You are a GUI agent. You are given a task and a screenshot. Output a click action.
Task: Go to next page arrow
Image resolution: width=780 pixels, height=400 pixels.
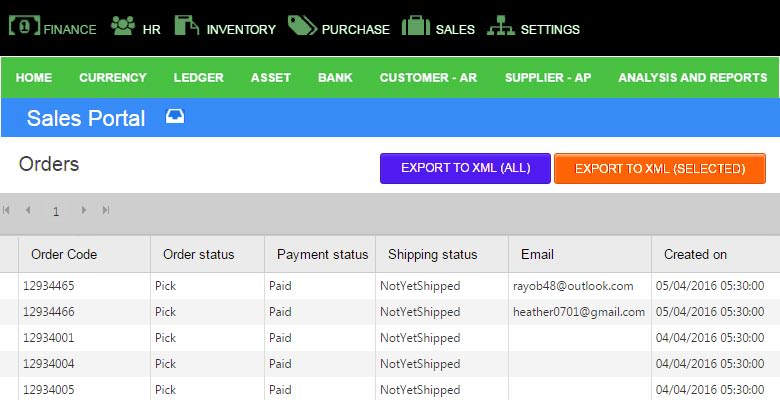click(x=84, y=210)
